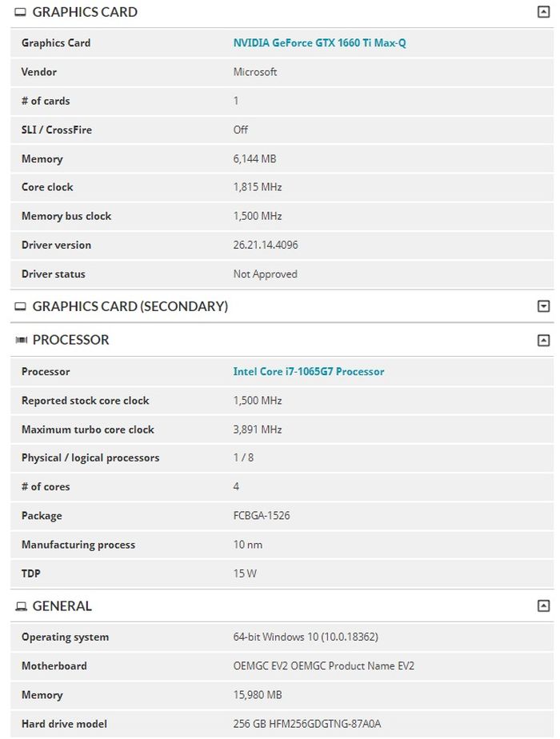
Task: Open Intel Core i7-1065G7 Processor link
Action: 308,372
